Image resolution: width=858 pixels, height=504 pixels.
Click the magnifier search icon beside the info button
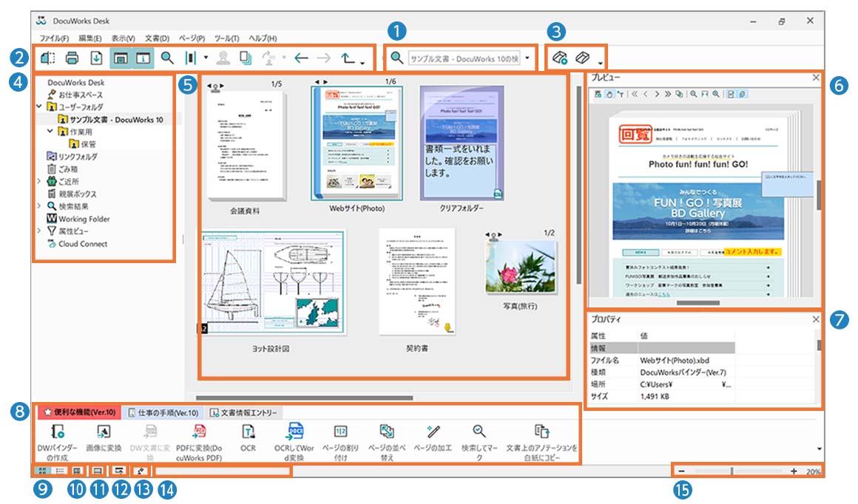coord(167,58)
